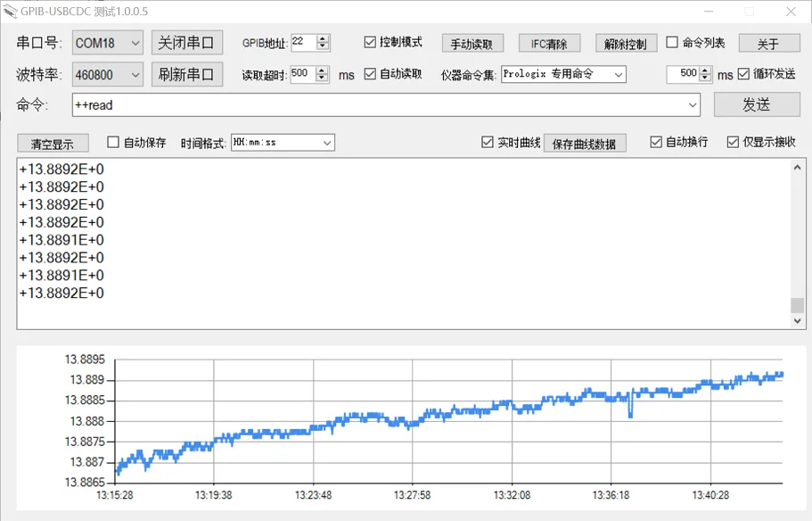This screenshot has height=521, width=812.
Task: Click the output scrollbar down arrow
Action: pos(798,321)
